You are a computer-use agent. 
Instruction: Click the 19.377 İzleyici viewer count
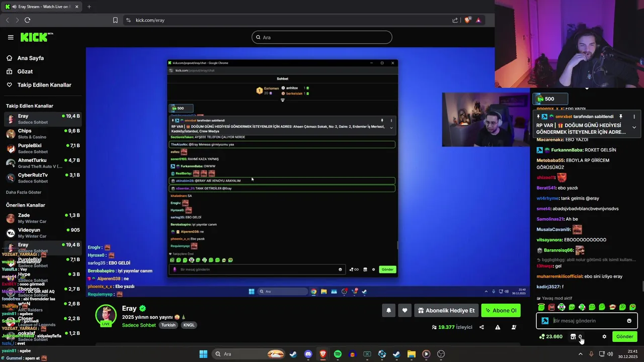tap(452, 327)
